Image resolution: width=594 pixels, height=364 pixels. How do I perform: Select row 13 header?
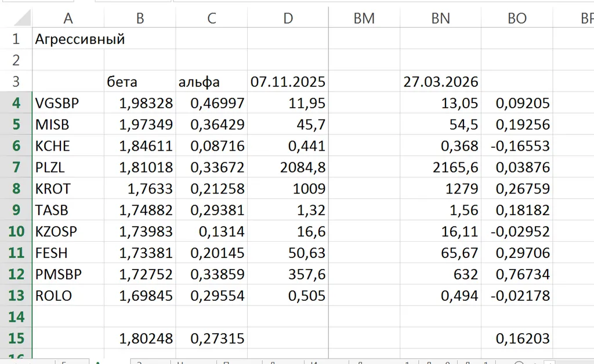tap(16, 296)
